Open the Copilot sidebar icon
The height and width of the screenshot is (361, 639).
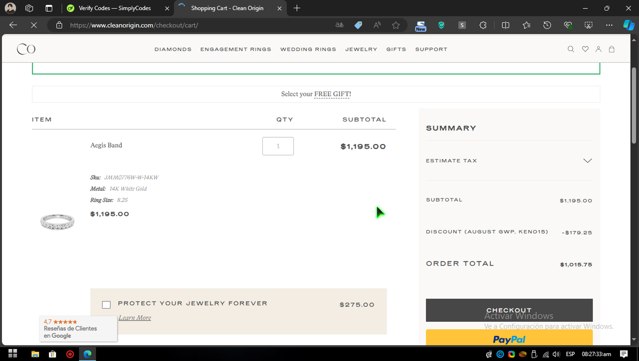tap(628, 25)
